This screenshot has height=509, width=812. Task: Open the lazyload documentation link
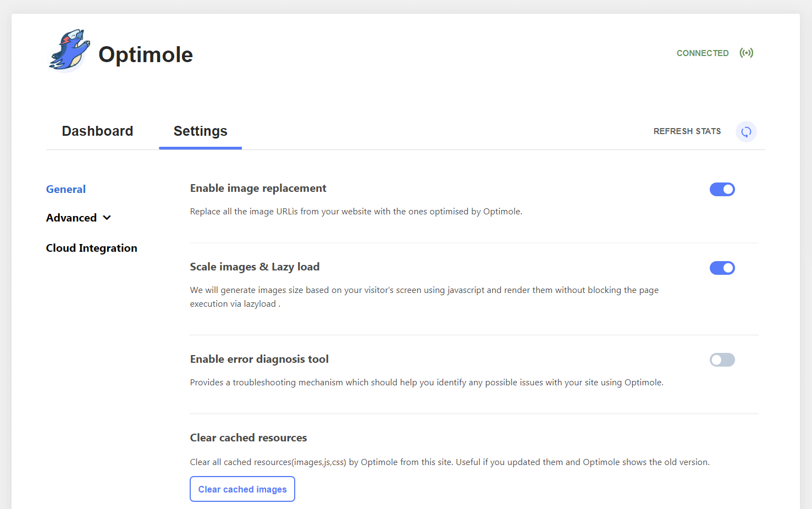[259, 303]
